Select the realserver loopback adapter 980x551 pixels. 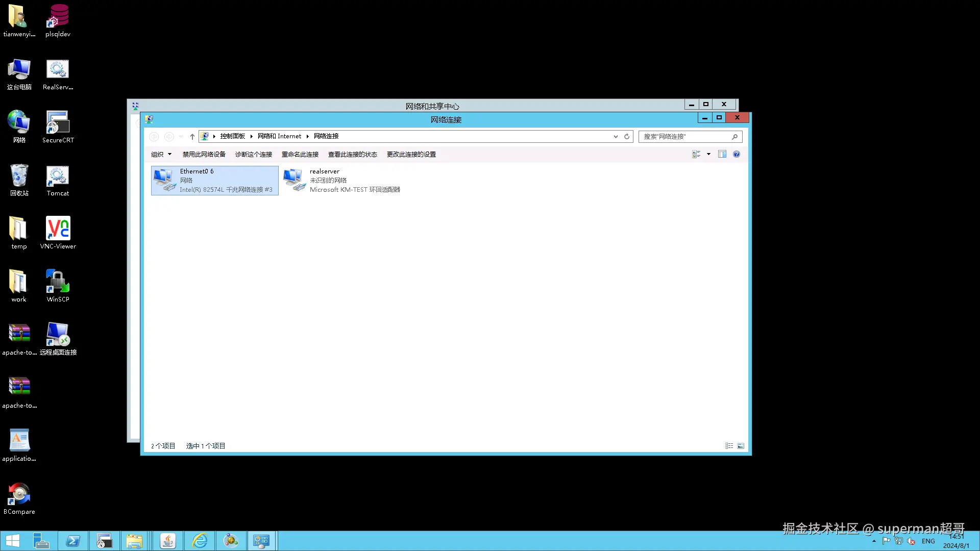342,181
